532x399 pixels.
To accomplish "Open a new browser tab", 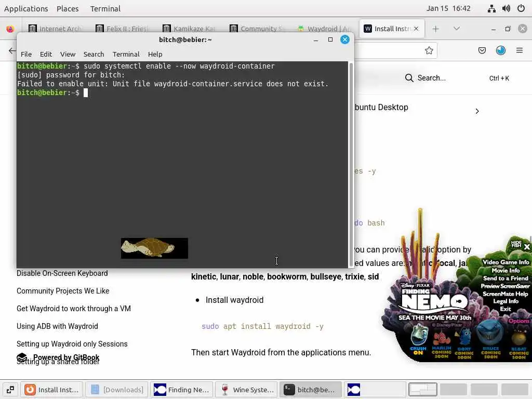I will point(436,29).
